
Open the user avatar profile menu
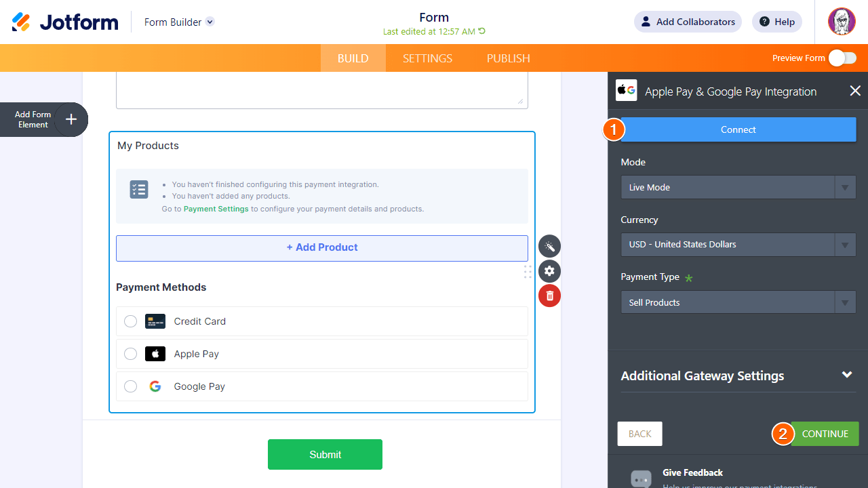click(842, 22)
